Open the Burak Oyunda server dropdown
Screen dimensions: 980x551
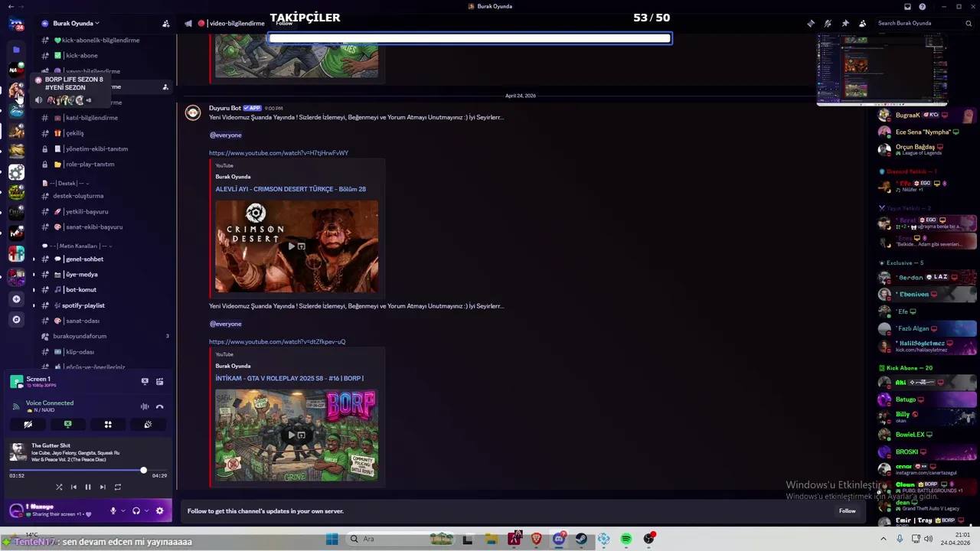pyautogui.click(x=75, y=24)
